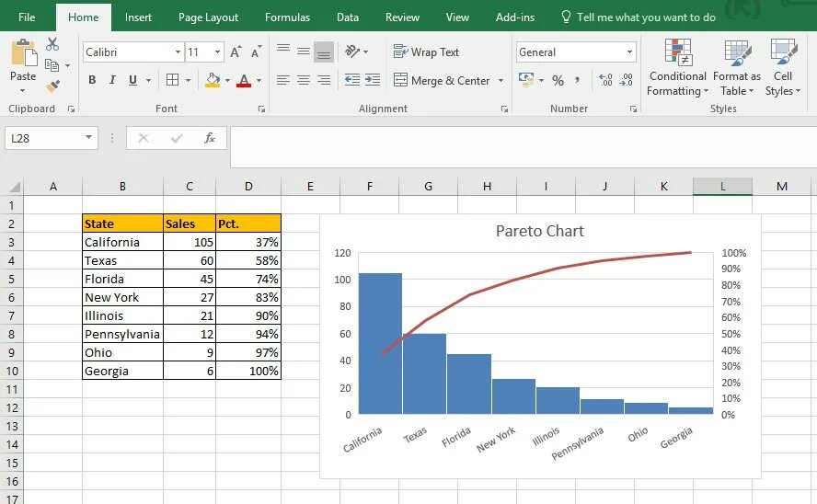The image size is (817, 504).
Task: Open Cell Styles gallery
Action: [x=783, y=68]
